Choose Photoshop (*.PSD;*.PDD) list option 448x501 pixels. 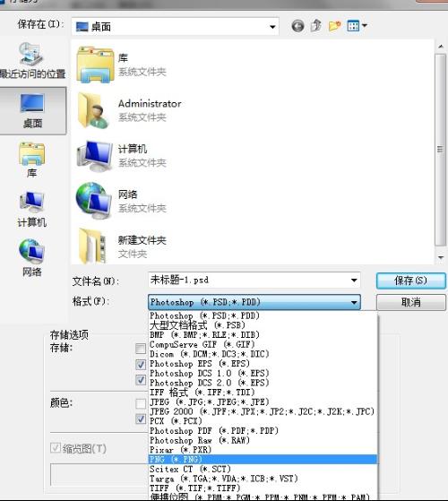pyautogui.click(x=263, y=315)
